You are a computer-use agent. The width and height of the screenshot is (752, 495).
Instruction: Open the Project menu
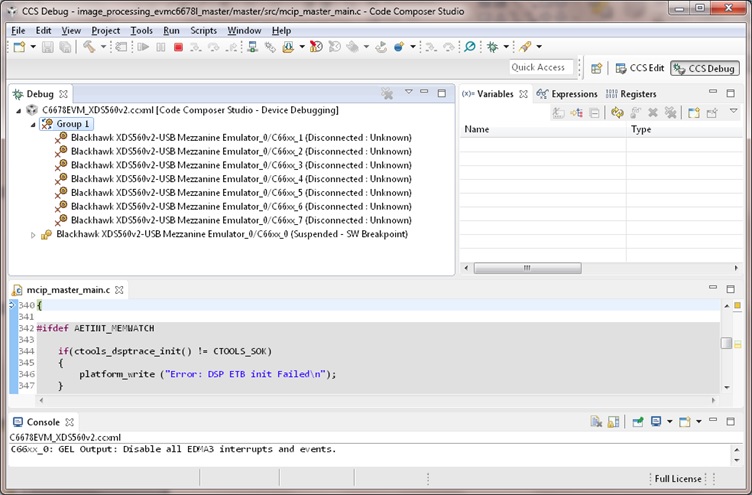pos(105,30)
